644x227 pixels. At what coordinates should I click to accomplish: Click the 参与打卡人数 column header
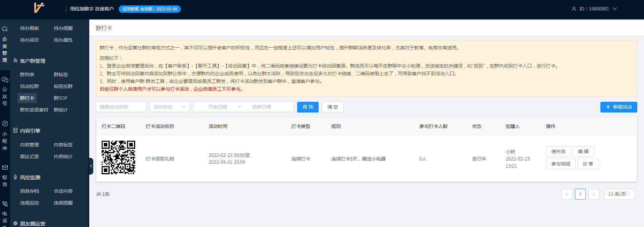pos(433,126)
